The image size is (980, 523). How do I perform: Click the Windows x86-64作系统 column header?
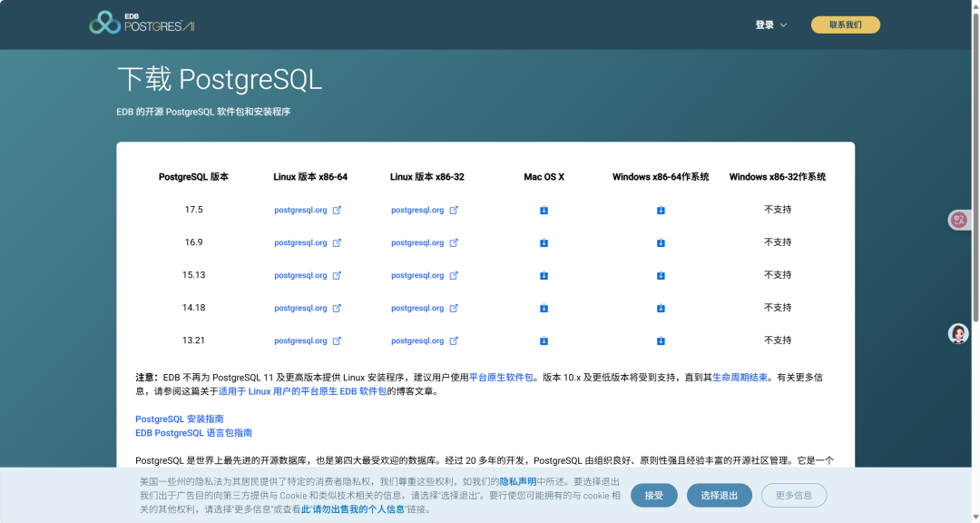(x=661, y=177)
